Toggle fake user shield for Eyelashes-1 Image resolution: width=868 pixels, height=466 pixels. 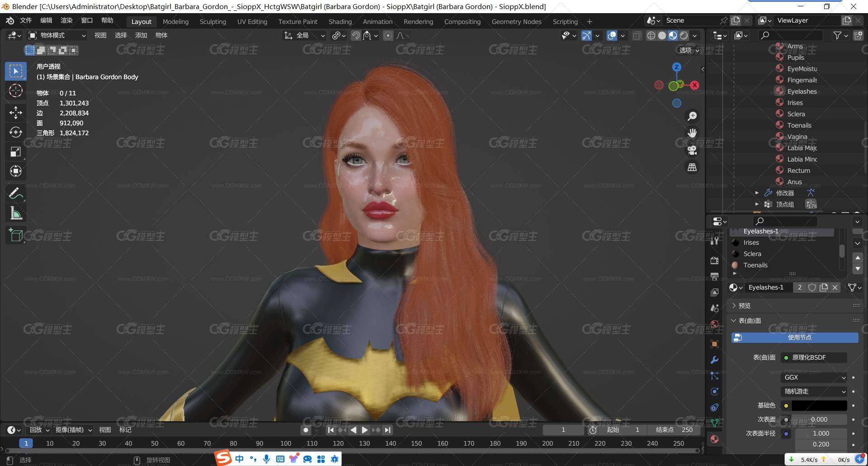(x=812, y=287)
